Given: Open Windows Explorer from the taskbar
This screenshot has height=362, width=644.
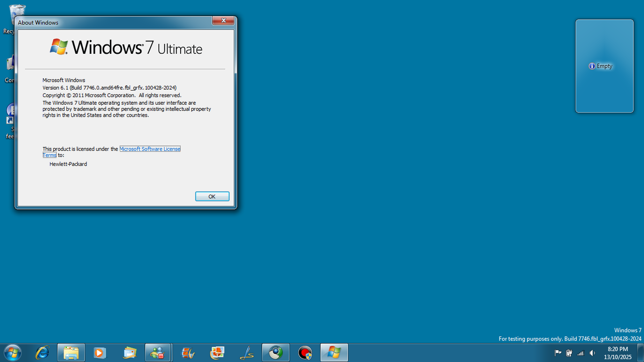Looking at the screenshot, I should pyautogui.click(x=71, y=353).
